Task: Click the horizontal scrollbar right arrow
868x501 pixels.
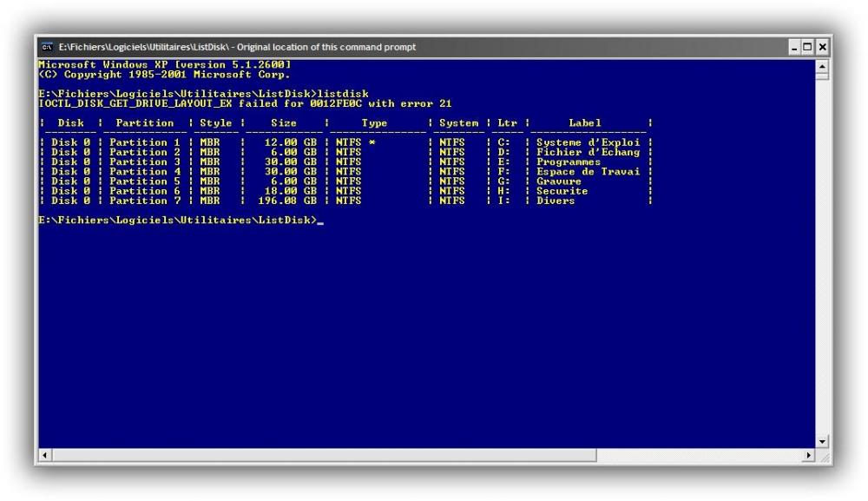Action: (811, 454)
